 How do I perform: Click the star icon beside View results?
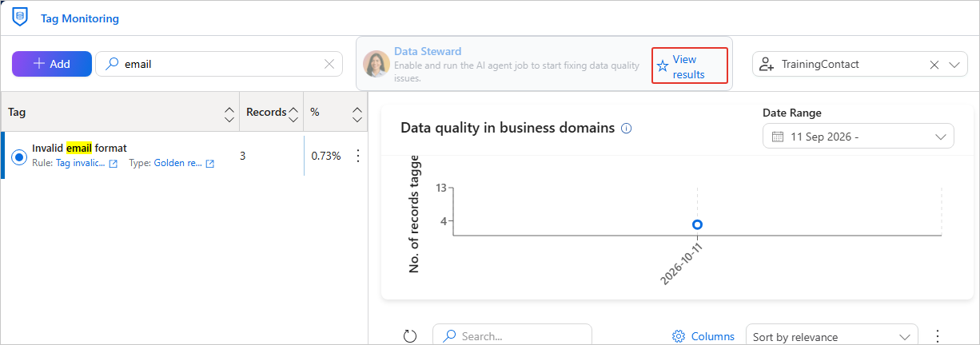pyautogui.click(x=662, y=67)
